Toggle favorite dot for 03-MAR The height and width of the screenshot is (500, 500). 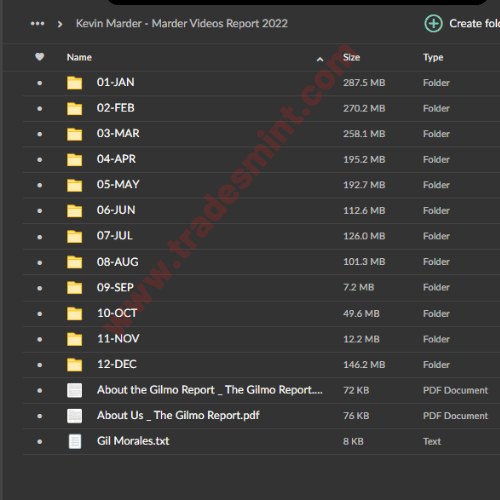click(40, 134)
